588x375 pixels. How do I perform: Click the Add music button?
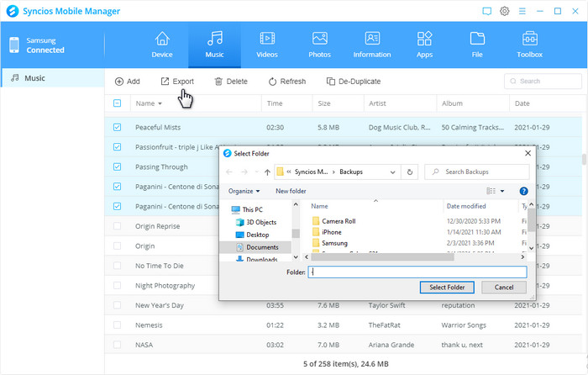tap(128, 82)
